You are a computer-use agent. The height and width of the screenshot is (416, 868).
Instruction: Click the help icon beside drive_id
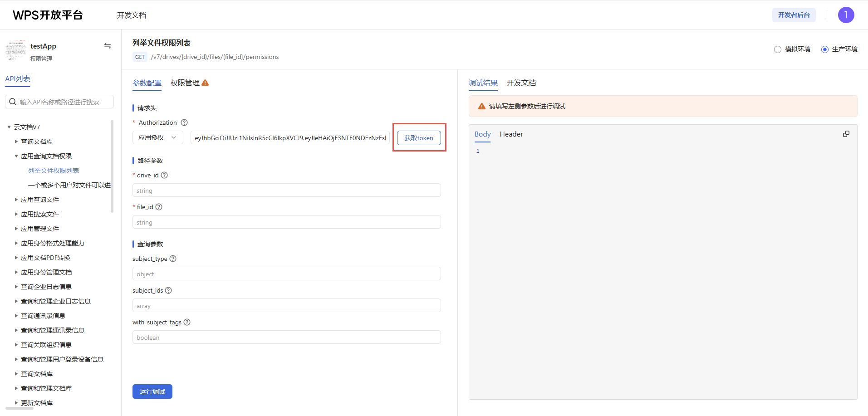pos(164,175)
